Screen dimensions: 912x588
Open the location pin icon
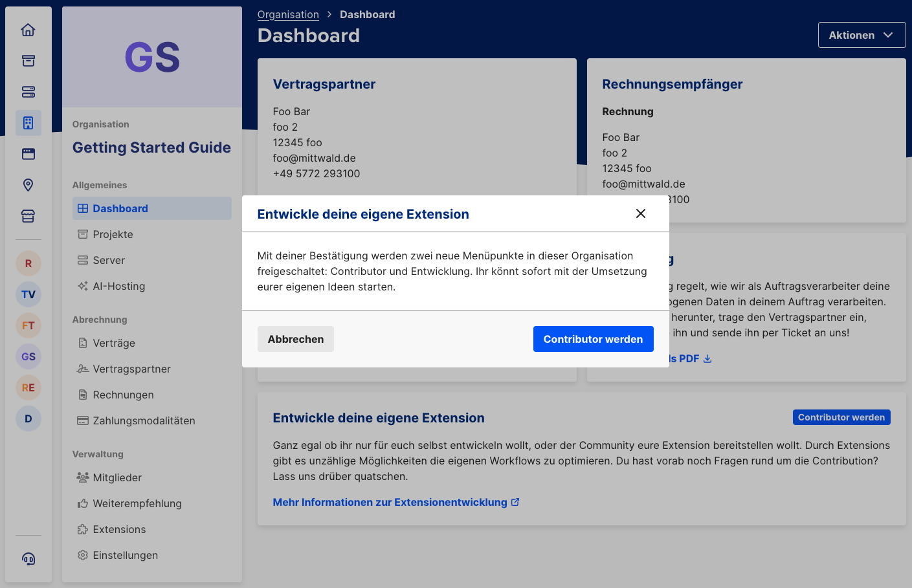28,185
